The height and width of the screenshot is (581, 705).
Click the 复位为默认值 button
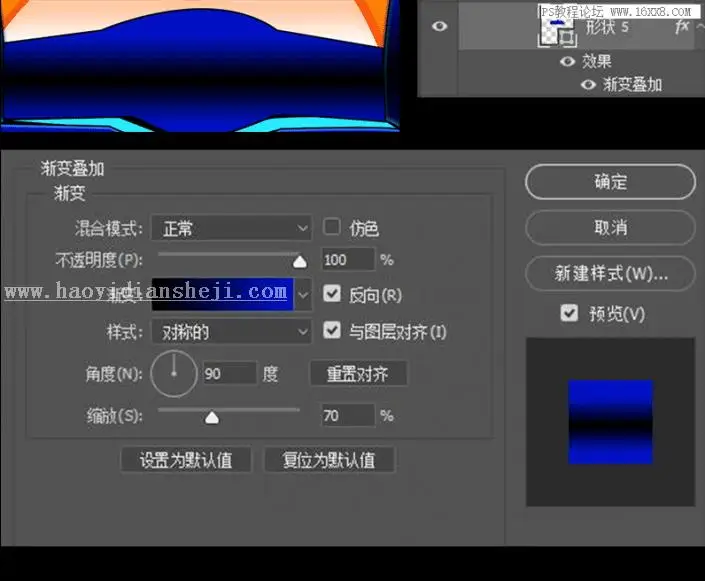tap(329, 460)
